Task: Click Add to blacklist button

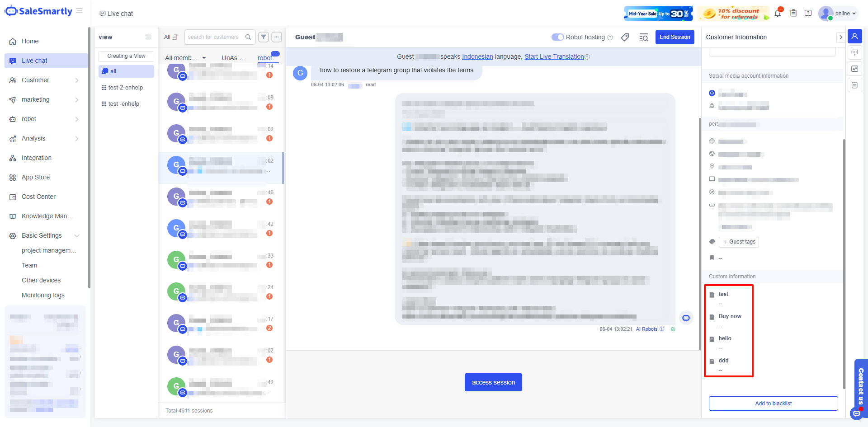Action: pos(773,404)
